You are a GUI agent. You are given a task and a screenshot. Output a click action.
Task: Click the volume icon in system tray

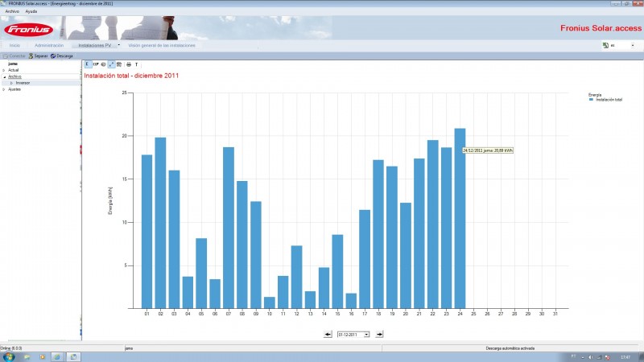pyautogui.click(x=591, y=357)
